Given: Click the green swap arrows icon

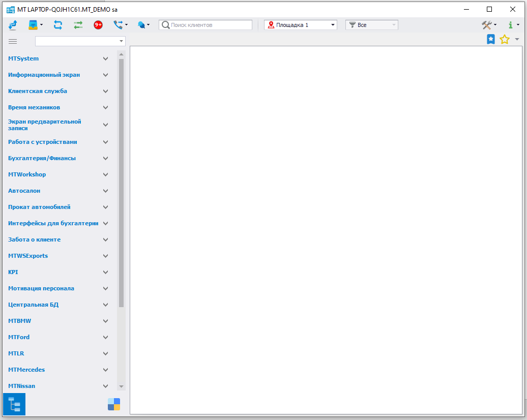Looking at the screenshot, I should (x=78, y=25).
